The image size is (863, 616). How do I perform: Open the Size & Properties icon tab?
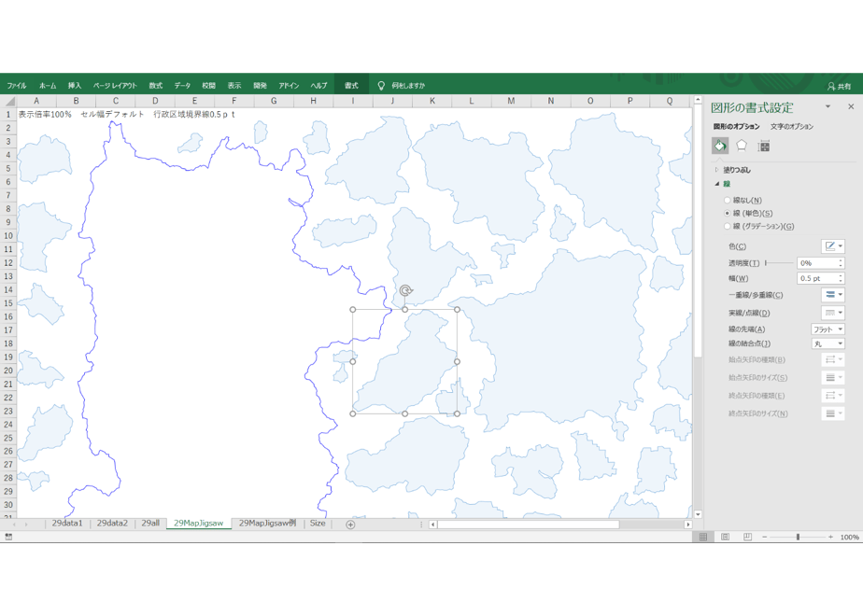[763, 146]
